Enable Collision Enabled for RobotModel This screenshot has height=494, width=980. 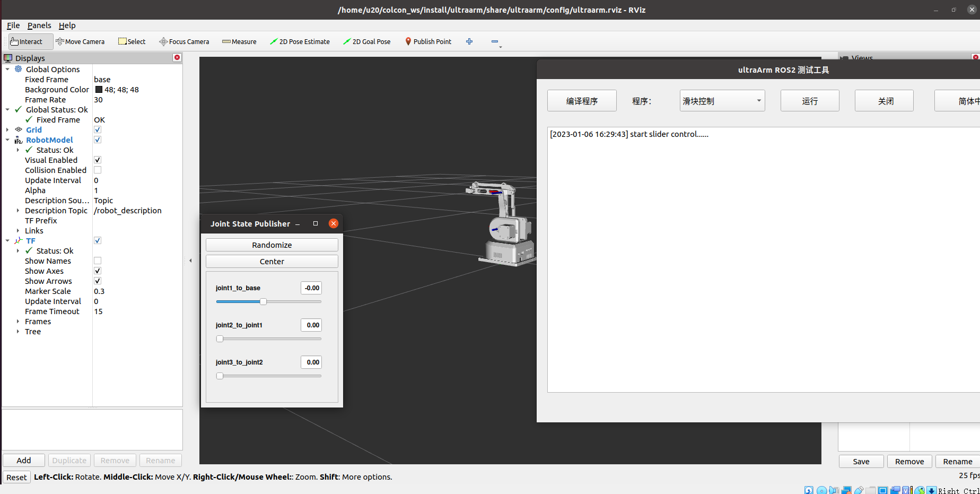97,170
